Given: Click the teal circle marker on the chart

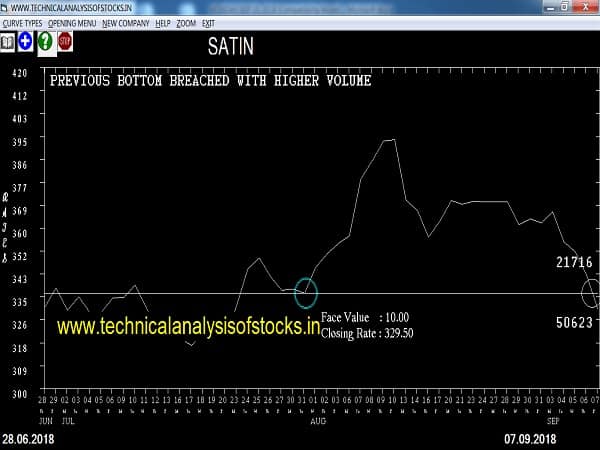Looking at the screenshot, I should click(x=306, y=293).
